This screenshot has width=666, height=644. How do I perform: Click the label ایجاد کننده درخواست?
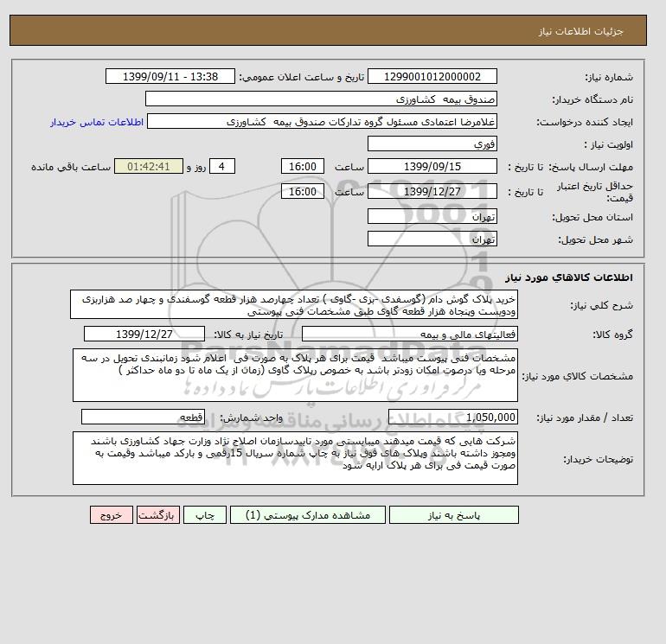pos(585,122)
